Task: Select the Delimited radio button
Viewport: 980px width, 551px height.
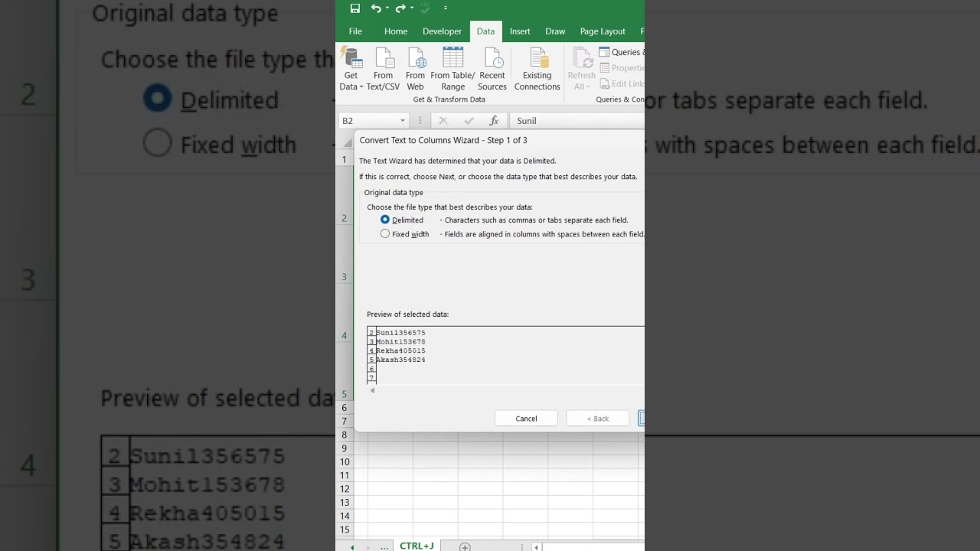Action: 385,220
